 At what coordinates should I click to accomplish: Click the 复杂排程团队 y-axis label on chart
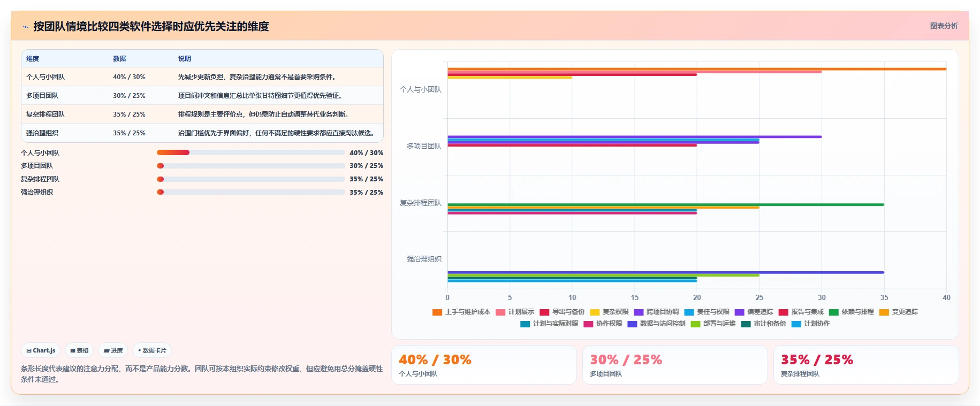(421, 203)
